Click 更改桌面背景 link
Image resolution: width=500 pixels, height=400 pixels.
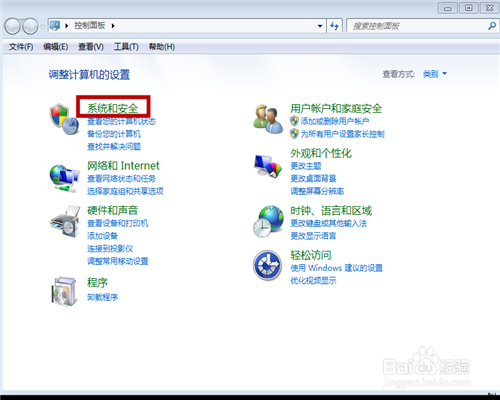313,179
